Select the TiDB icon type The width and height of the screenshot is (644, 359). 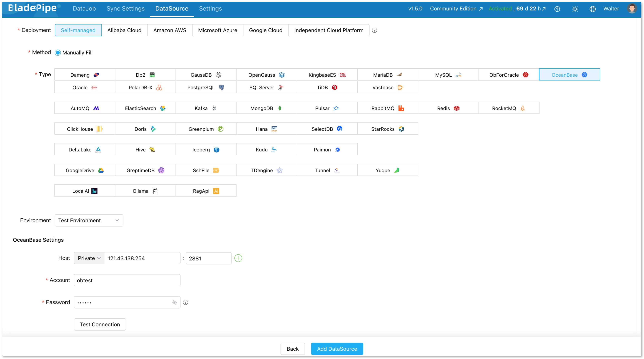(335, 87)
